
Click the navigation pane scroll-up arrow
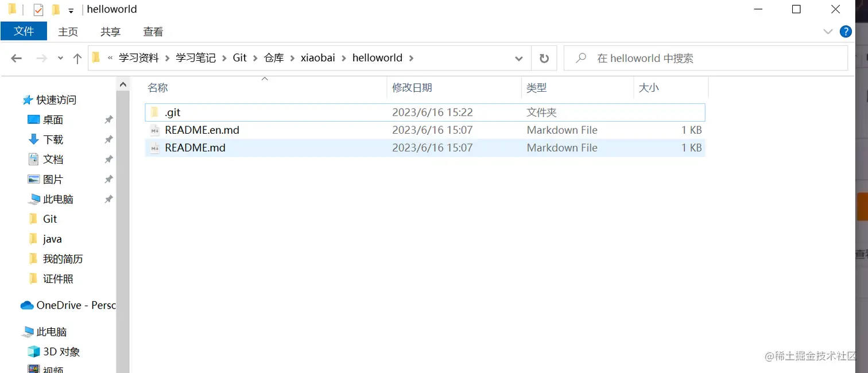point(123,84)
